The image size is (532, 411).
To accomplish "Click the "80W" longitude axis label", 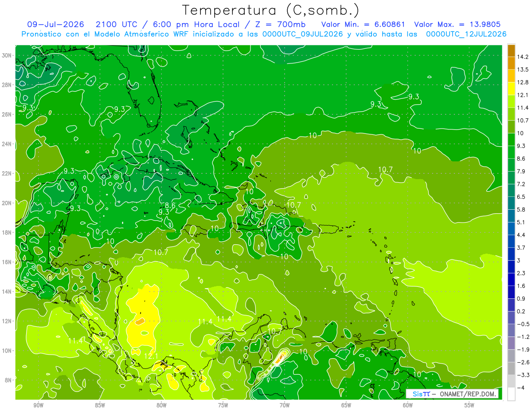I will click(161, 406).
